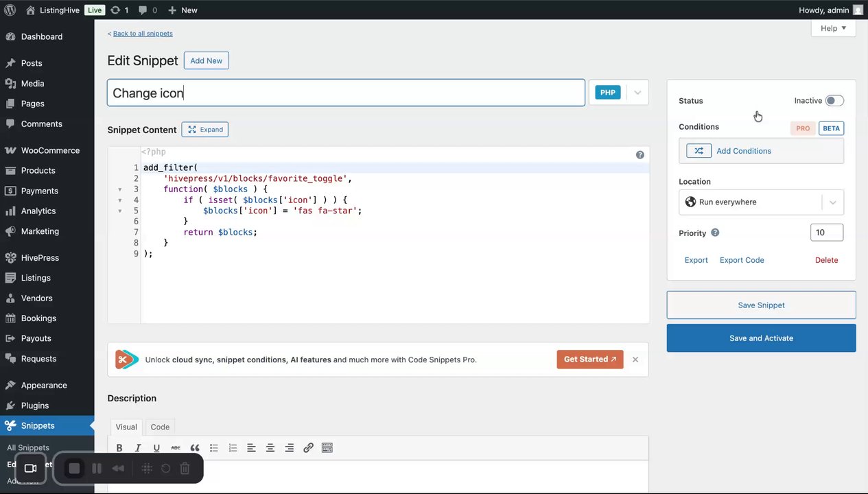Open the comments bubble in admin bar

(x=142, y=10)
